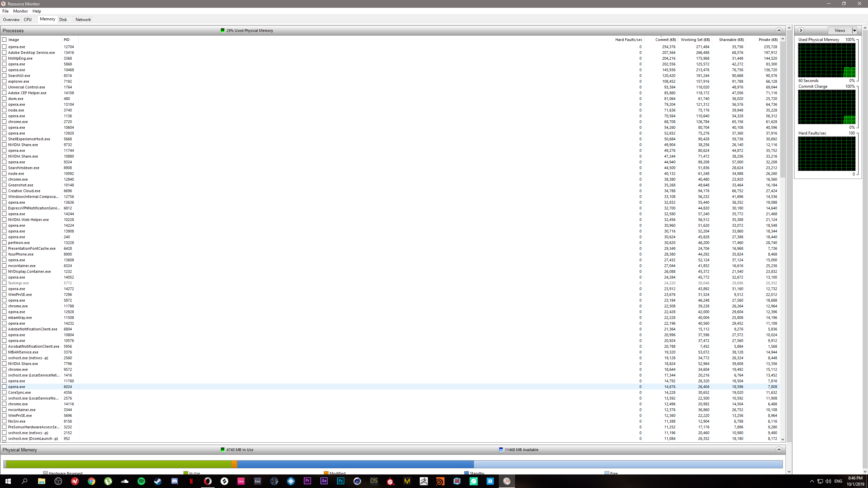Image resolution: width=868 pixels, height=488 pixels.
Task: Launch Steam from the taskbar
Action: pos(158,481)
